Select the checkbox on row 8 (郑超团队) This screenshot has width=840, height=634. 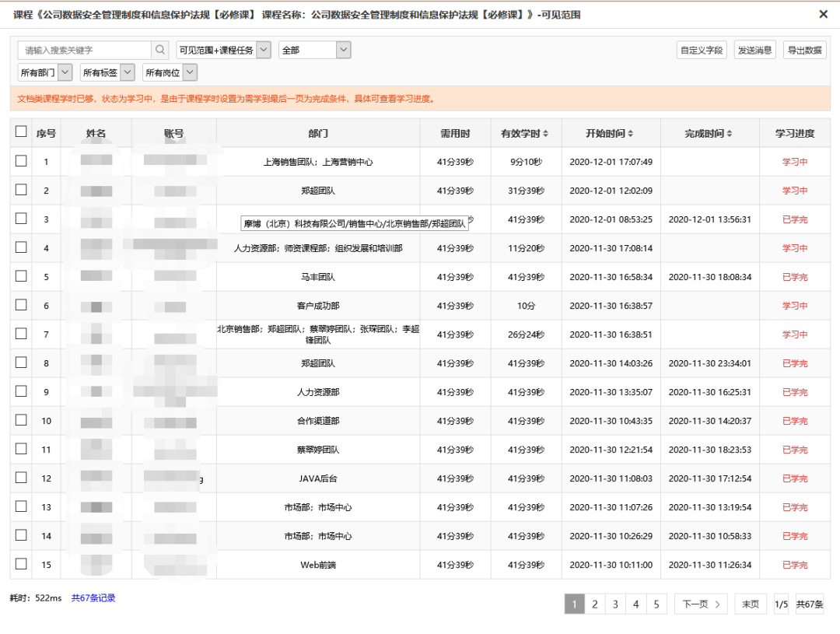click(21, 363)
